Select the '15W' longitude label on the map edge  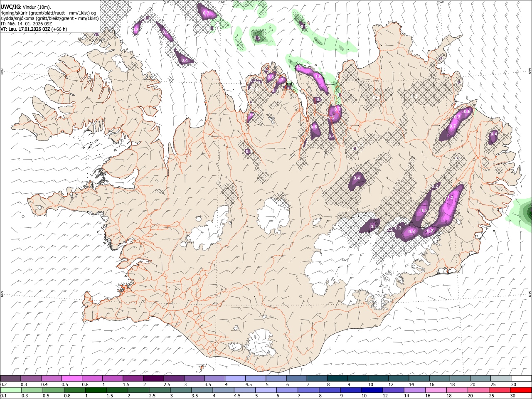(x=440, y=2)
